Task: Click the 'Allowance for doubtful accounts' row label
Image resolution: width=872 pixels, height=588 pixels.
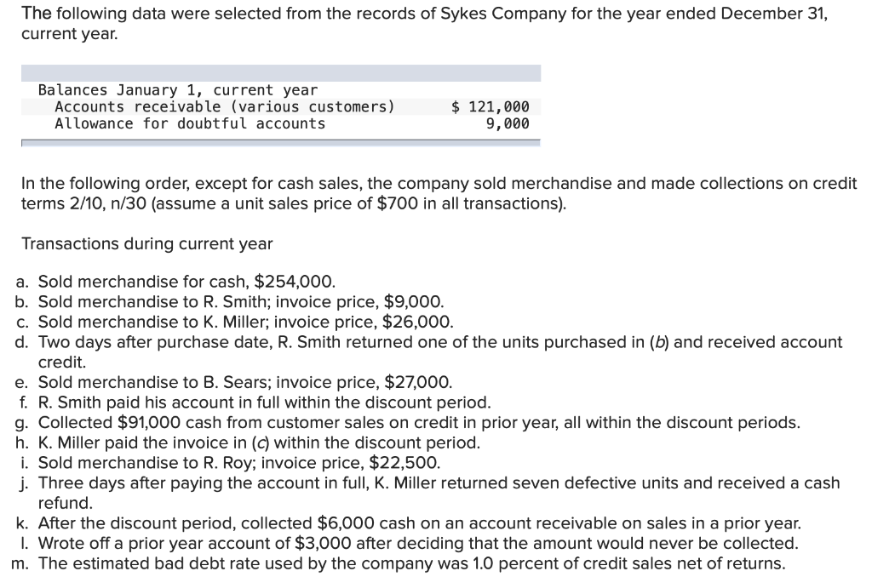Action: (x=190, y=124)
